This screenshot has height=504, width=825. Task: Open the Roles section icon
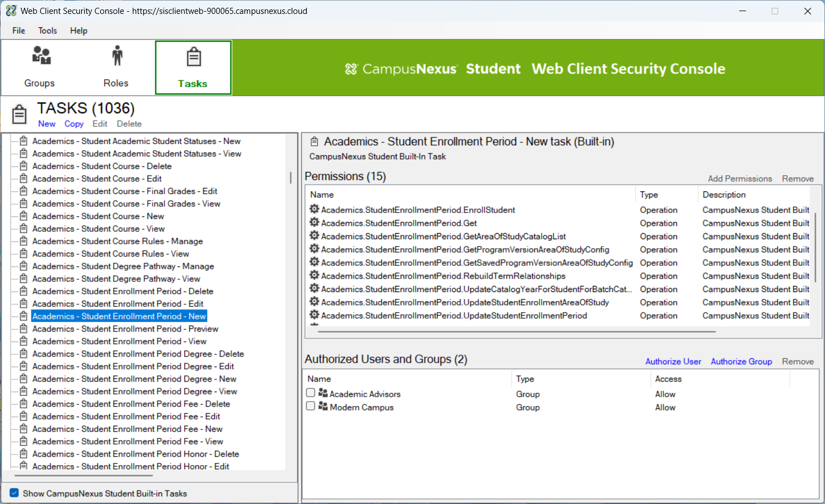pos(117,56)
